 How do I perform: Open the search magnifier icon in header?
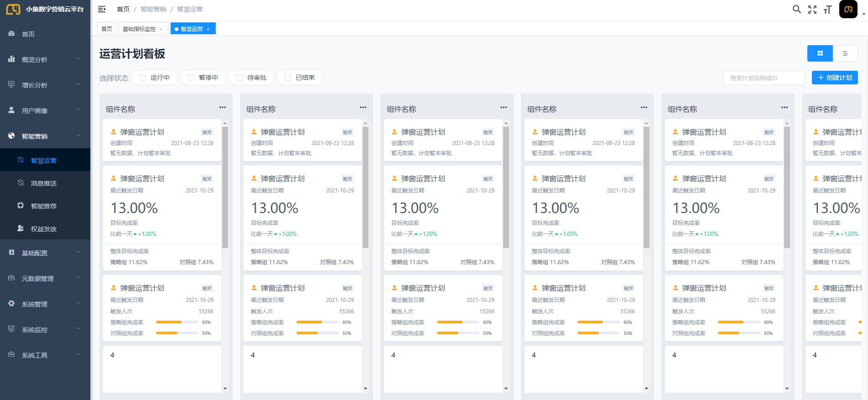click(x=796, y=9)
